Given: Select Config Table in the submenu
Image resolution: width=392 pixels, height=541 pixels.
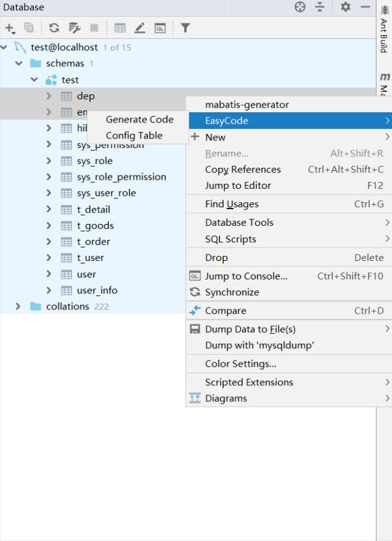Looking at the screenshot, I should pos(134,135).
